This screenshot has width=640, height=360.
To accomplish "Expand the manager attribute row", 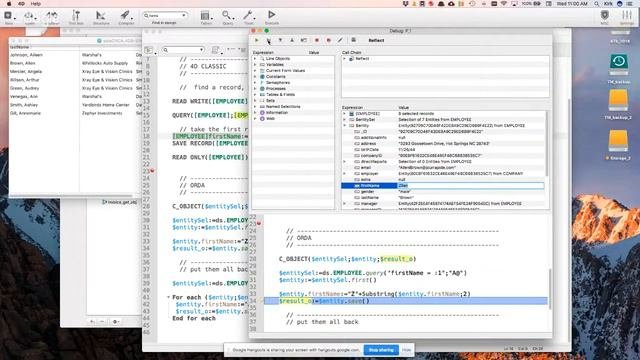I will pos(345,204).
